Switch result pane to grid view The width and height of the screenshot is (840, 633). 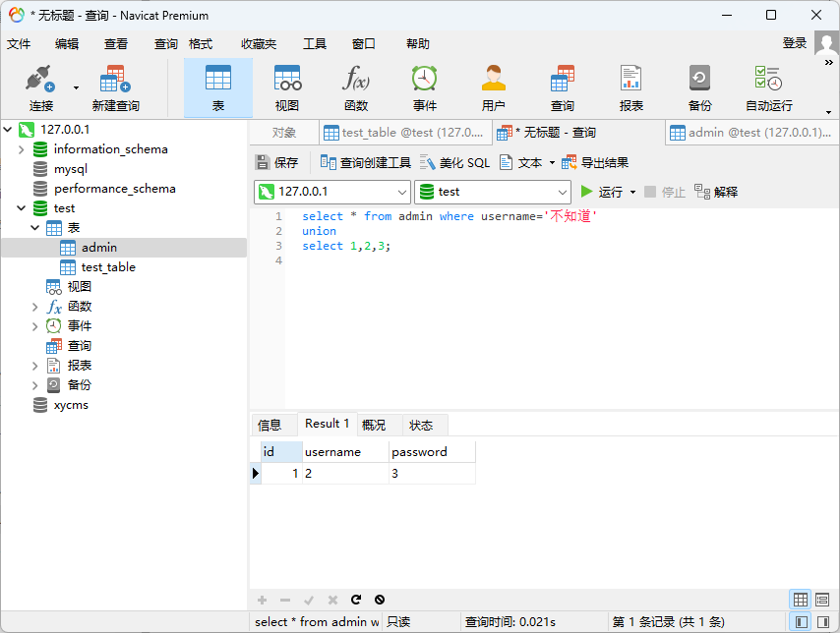coord(801,600)
